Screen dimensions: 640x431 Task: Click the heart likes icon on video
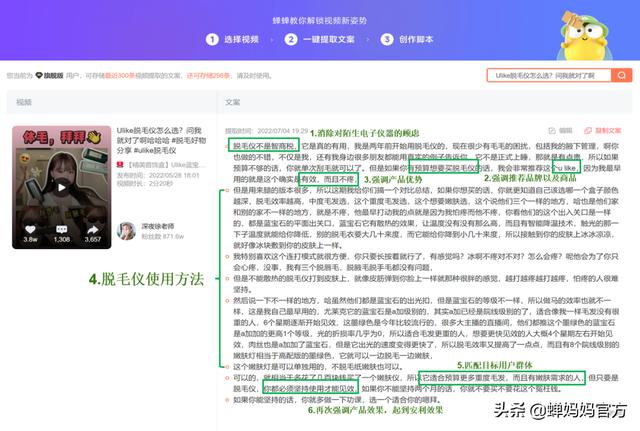(31, 228)
